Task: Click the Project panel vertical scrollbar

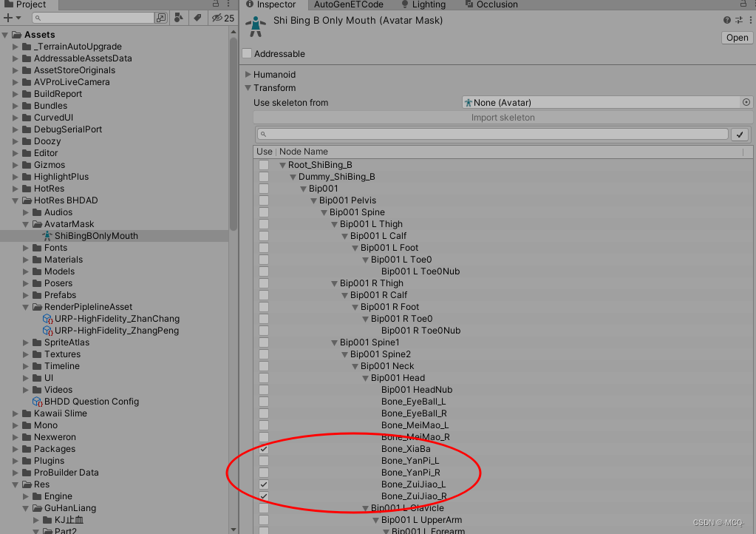Action: 234,134
